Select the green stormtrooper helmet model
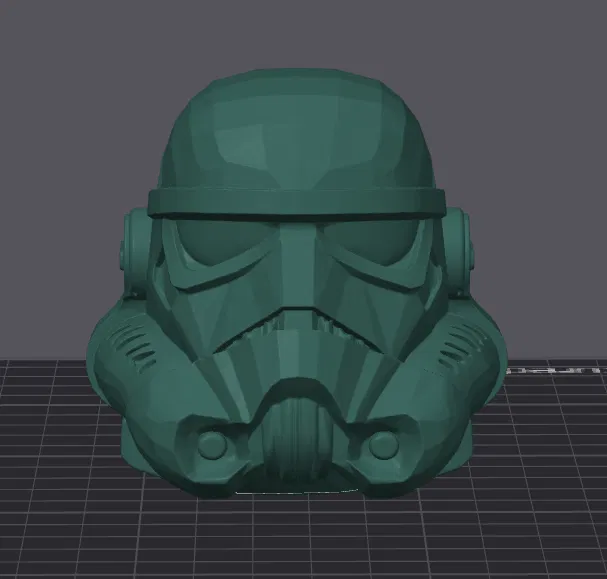 (297, 284)
